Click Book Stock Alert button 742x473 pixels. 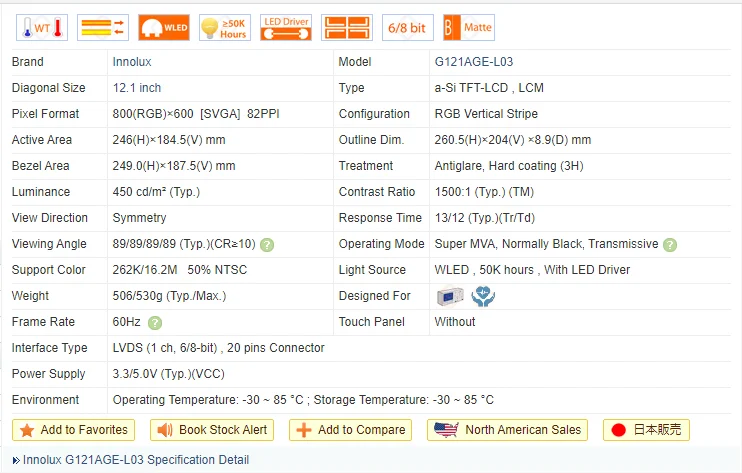[x=212, y=430]
